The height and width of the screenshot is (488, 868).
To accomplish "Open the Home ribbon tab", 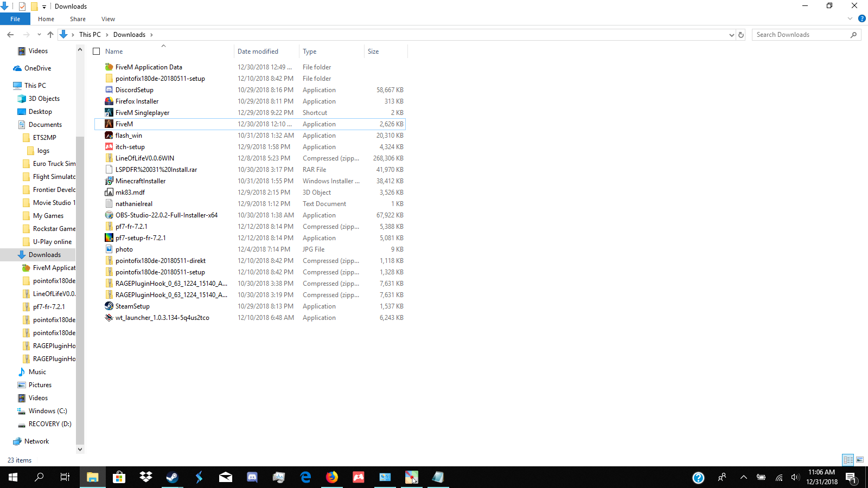I will coord(46,19).
